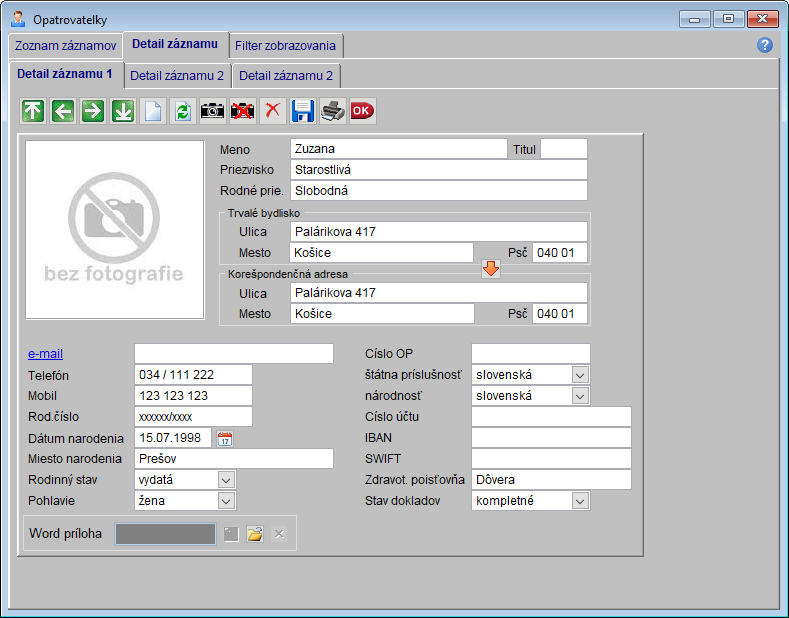Expand the Rodinný stav dropdown
Screen dimensions: 789x618
coord(226,480)
